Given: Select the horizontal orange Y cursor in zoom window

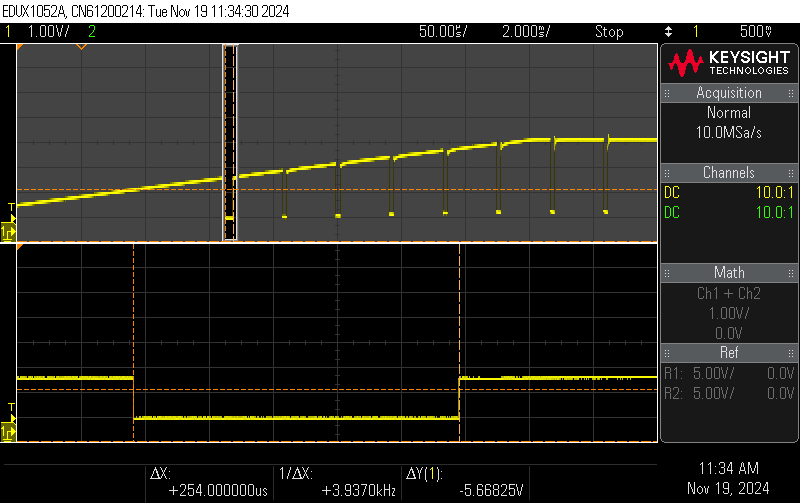Looking at the screenshot, I should 337,390.
